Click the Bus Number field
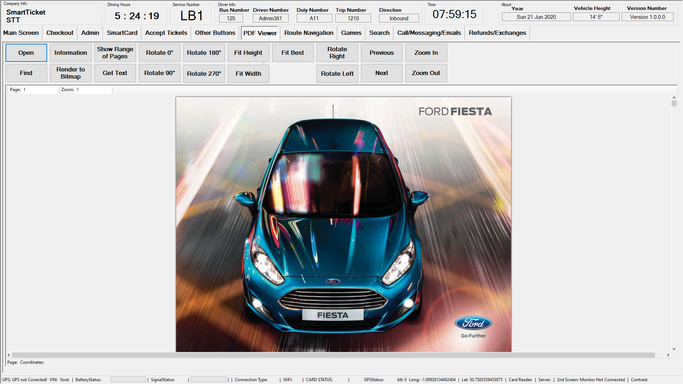Viewport: 683px width, 384px height. pyautogui.click(x=231, y=18)
